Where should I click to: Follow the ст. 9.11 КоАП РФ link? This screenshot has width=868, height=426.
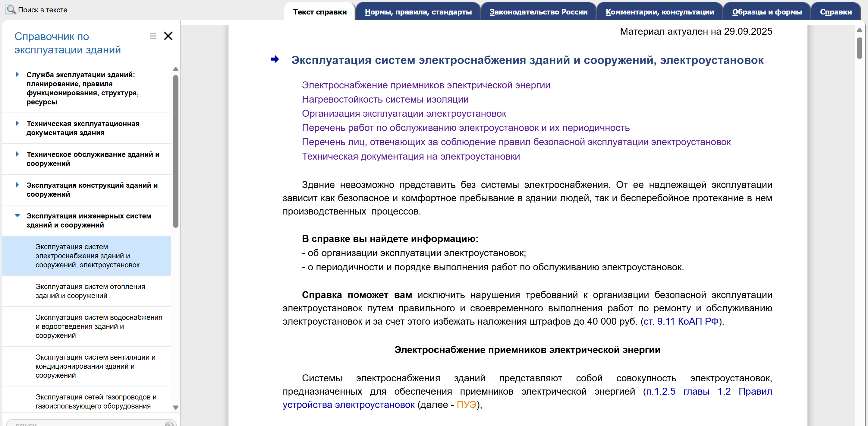pyautogui.click(x=681, y=321)
